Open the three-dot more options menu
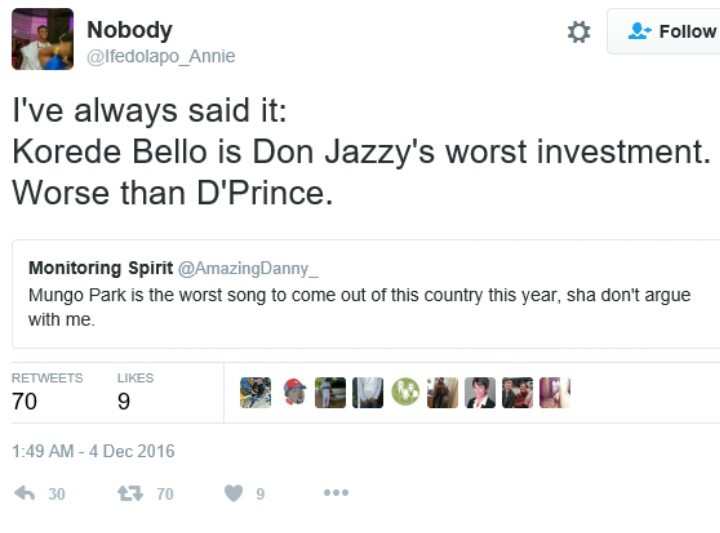This screenshot has height=533, width=720. 336,493
